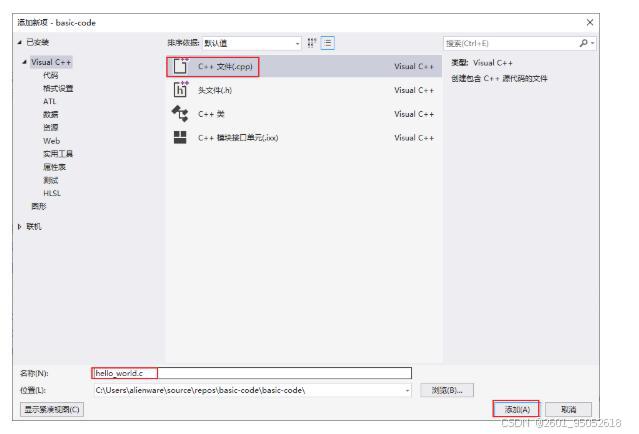Expand the 联机 tree node
639x434 pixels.
[x=20, y=227]
